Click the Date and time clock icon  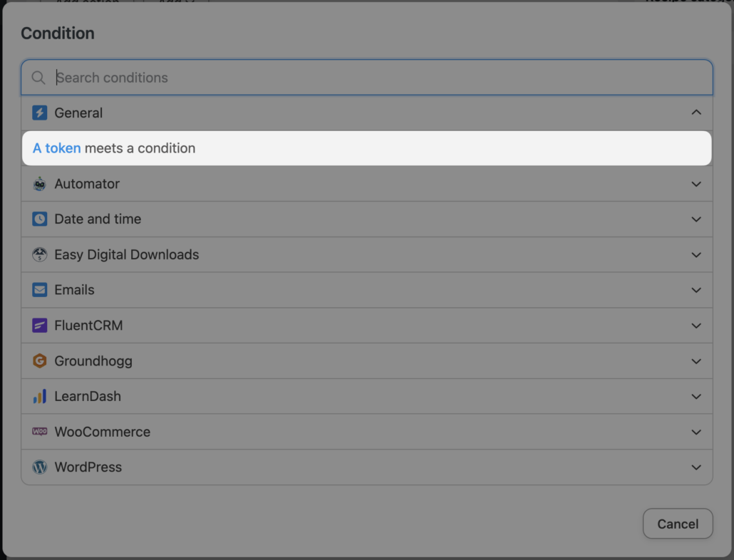[40, 219]
